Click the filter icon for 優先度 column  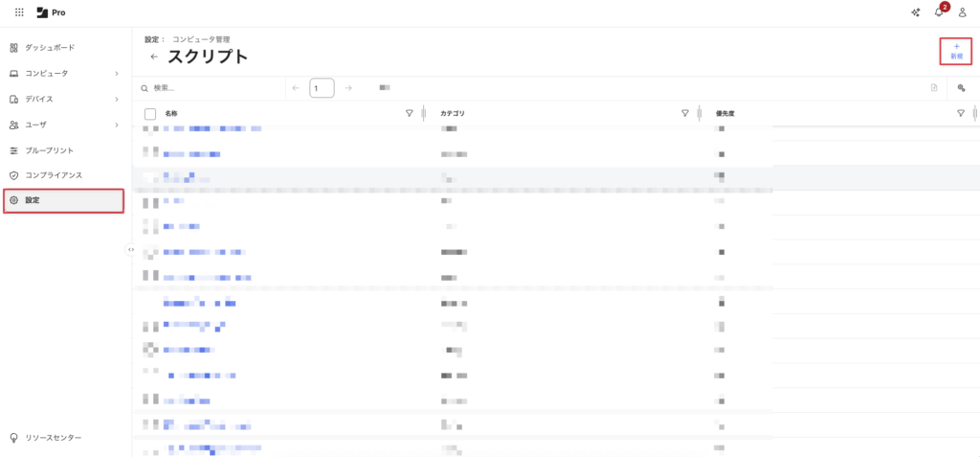(x=961, y=114)
